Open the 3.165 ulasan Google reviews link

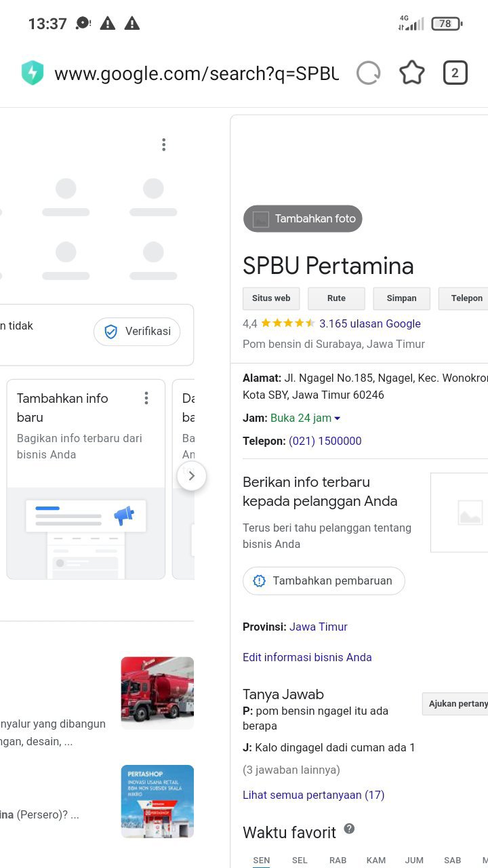click(x=369, y=323)
